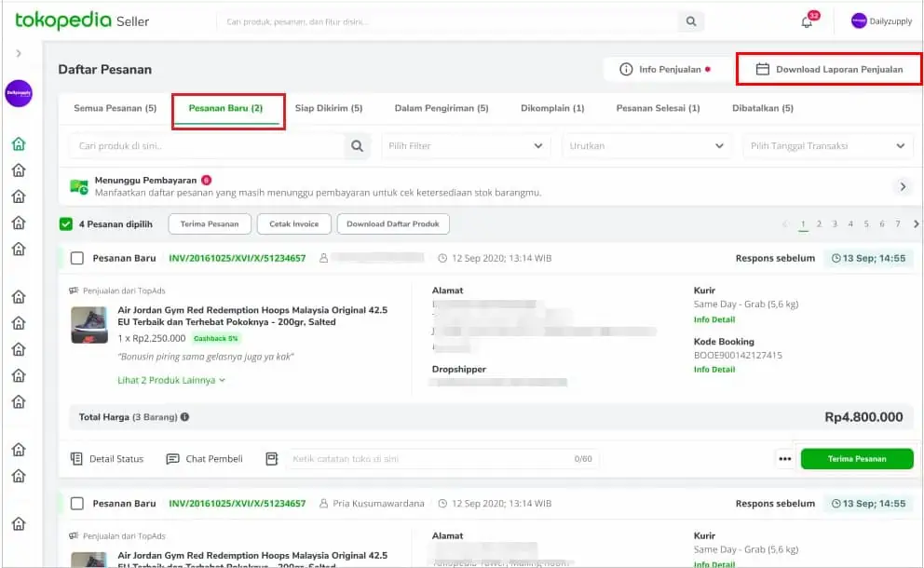
Task: Click the info icon beside Total Harga
Action: [184, 417]
